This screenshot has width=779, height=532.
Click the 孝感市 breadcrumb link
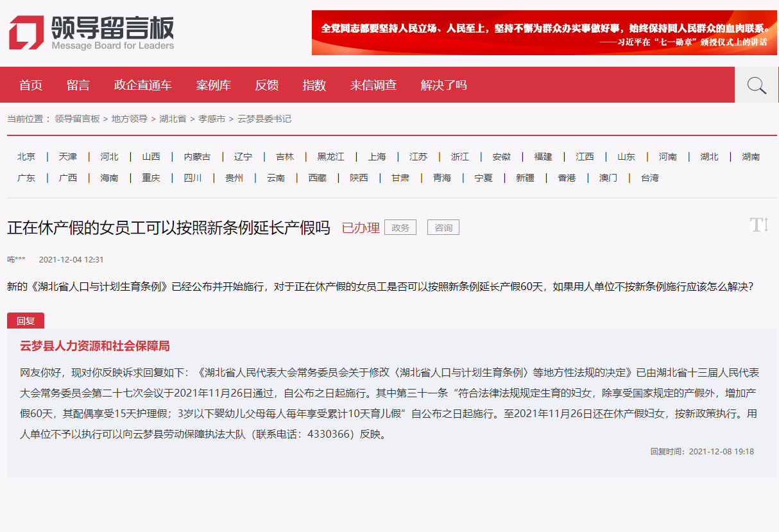212,119
